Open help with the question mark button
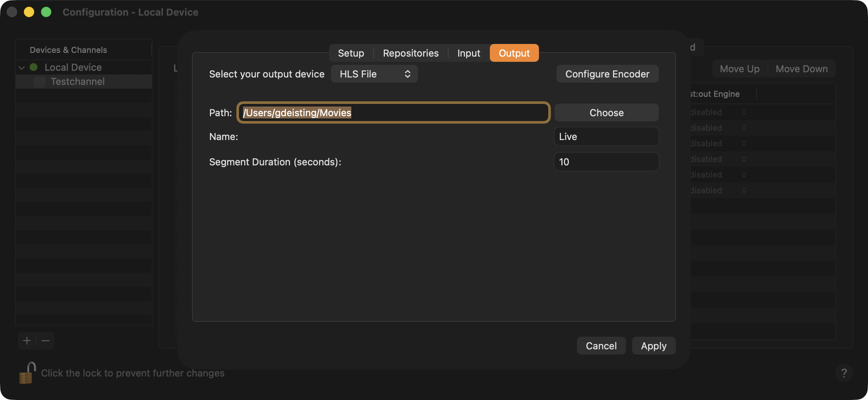The height and width of the screenshot is (400, 868). tap(844, 373)
